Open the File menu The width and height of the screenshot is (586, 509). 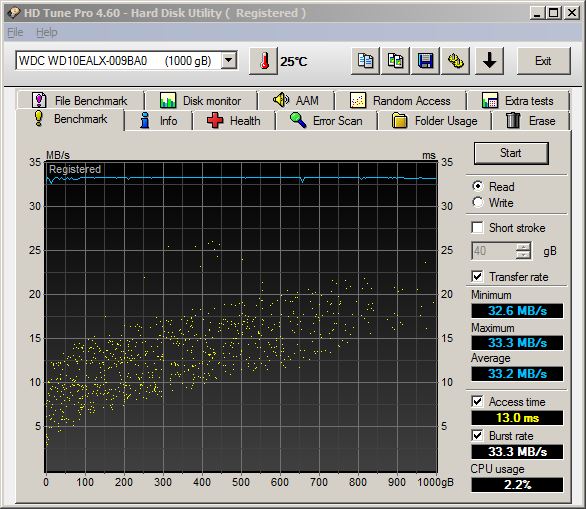pos(15,33)
